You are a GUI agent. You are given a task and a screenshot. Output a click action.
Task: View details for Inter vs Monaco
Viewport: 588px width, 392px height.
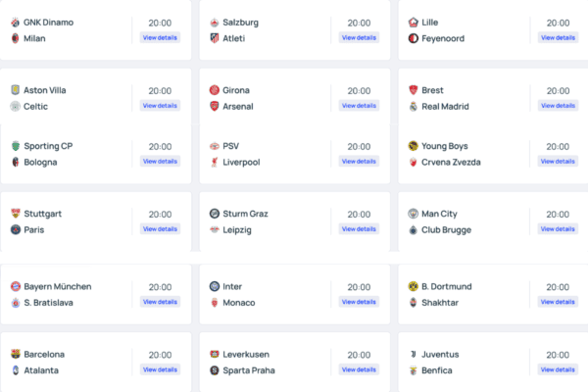359,302
